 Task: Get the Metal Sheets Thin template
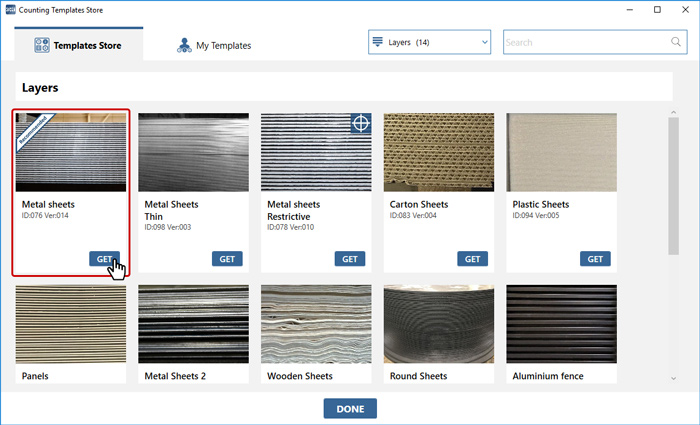(227, 258)
